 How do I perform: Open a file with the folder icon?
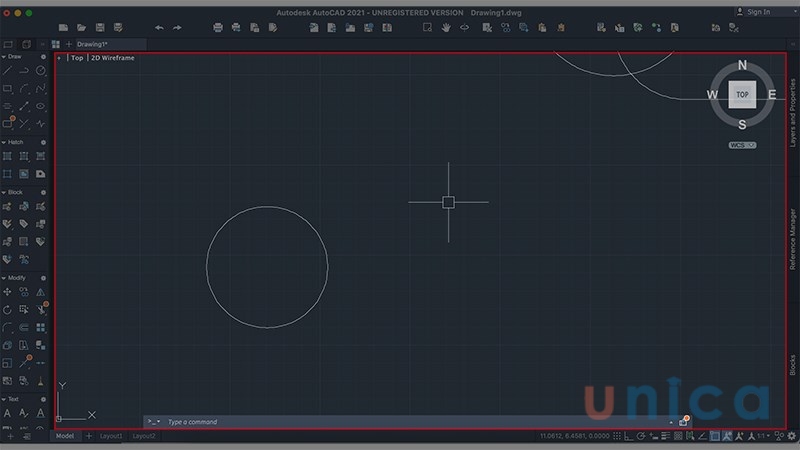pos(82,28)
